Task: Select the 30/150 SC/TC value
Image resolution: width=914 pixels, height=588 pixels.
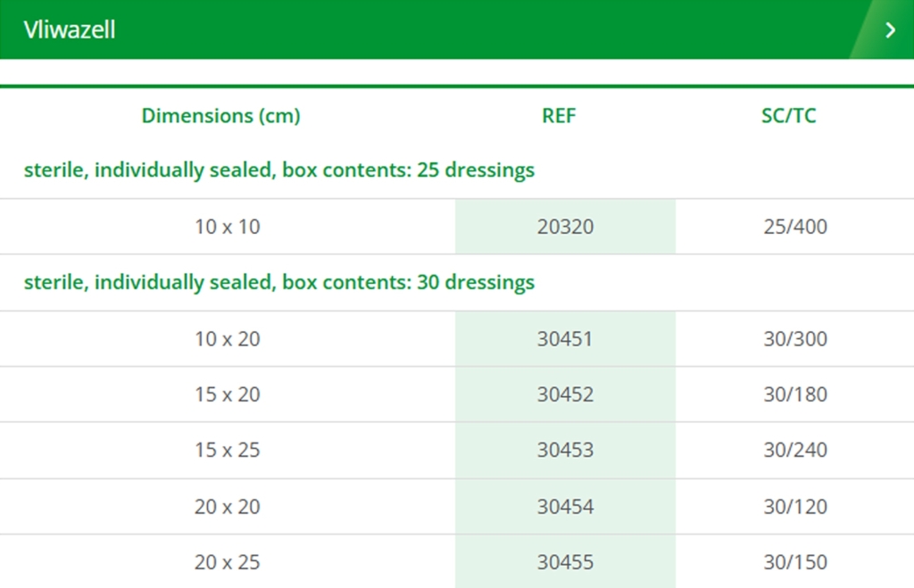Action: 795,562
